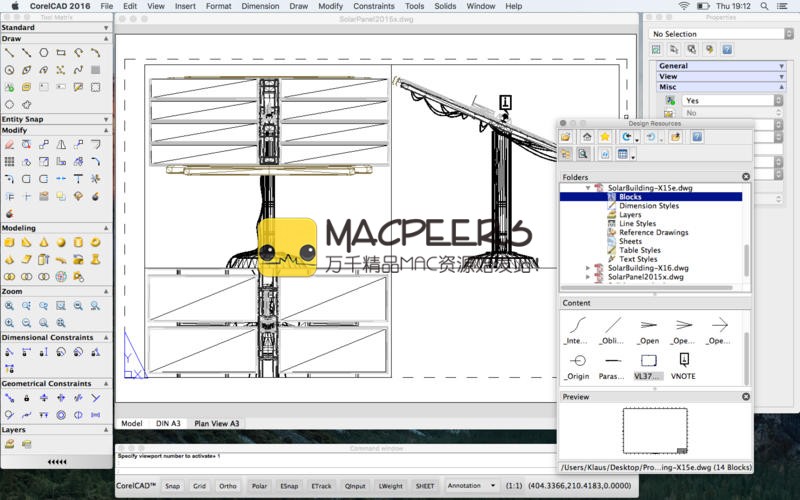
Task: Click the Help icon in Properties panel
Action: tap(727, 48)
